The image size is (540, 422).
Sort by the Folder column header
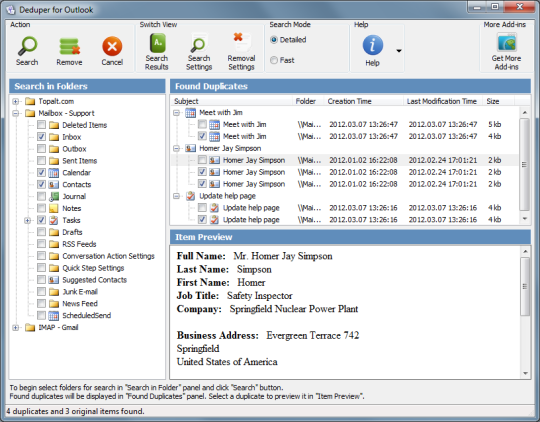tap(308, 101)
